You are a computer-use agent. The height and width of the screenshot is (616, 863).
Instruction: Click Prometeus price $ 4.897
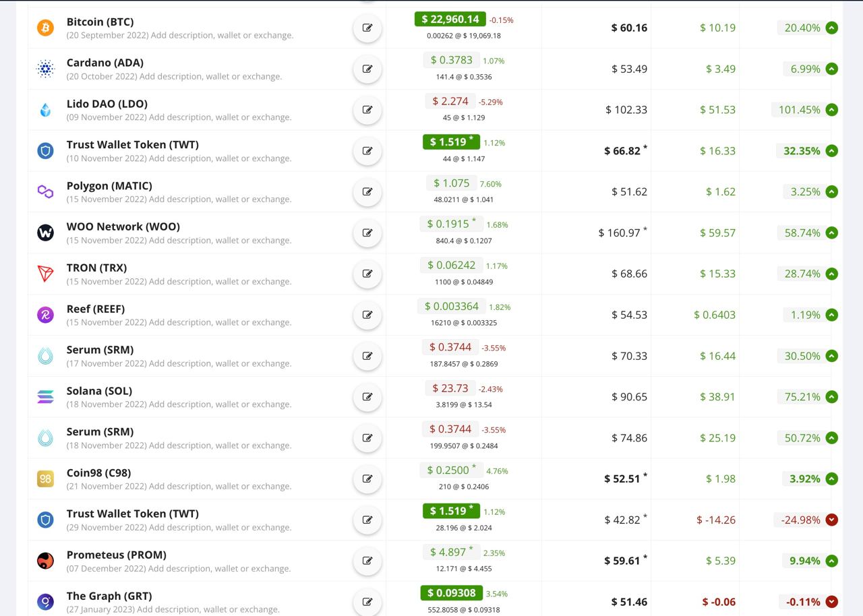tap(452, 552)
